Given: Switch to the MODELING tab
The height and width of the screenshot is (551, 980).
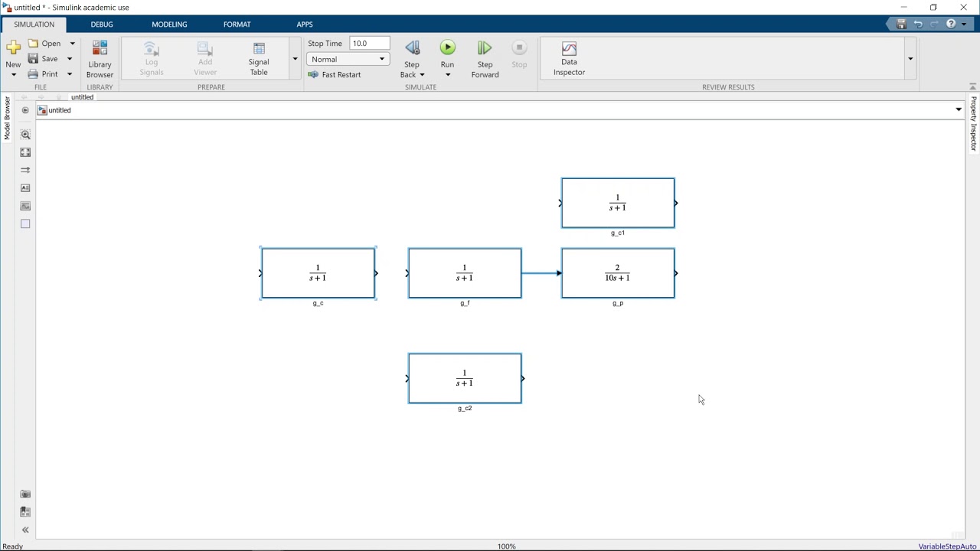Looking at the screenshot, I should pyautogui.click(x=169, y=24).
